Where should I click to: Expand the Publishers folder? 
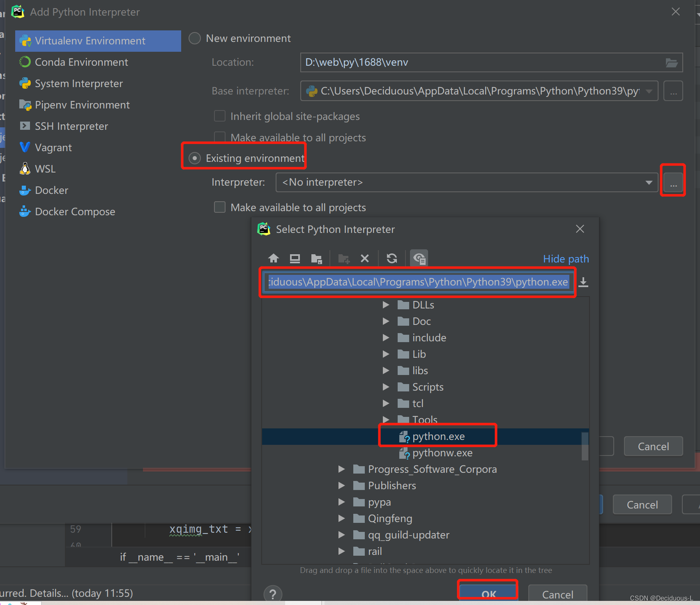coord(341,485)
